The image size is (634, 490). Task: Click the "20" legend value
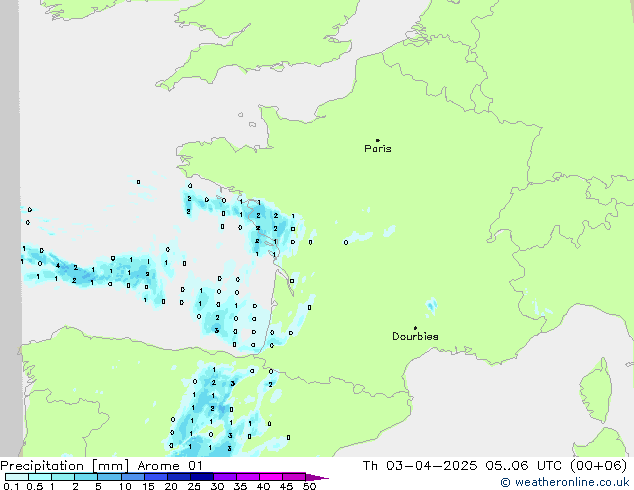[171, 486]
